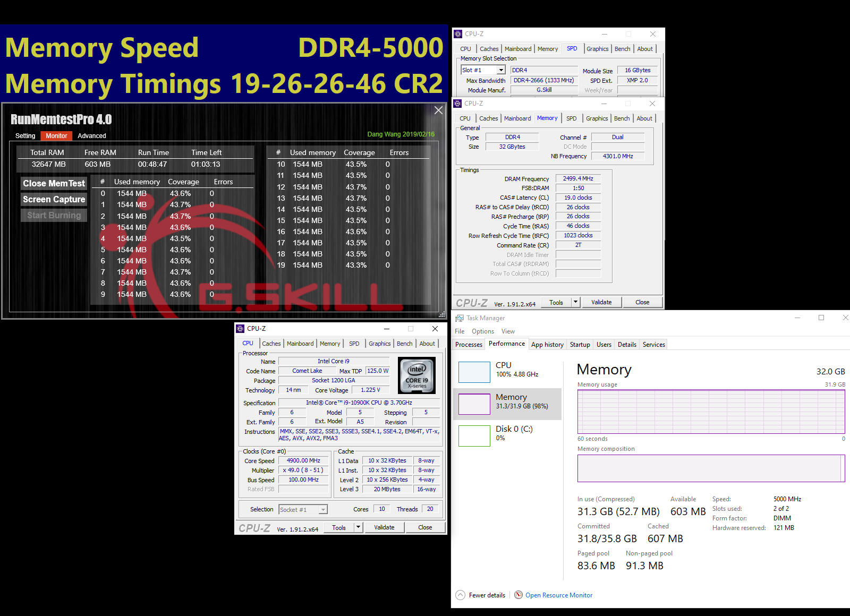Click the green Resource Monitor icon
Viewport: 850px width, 616px height.
point(518,595)
